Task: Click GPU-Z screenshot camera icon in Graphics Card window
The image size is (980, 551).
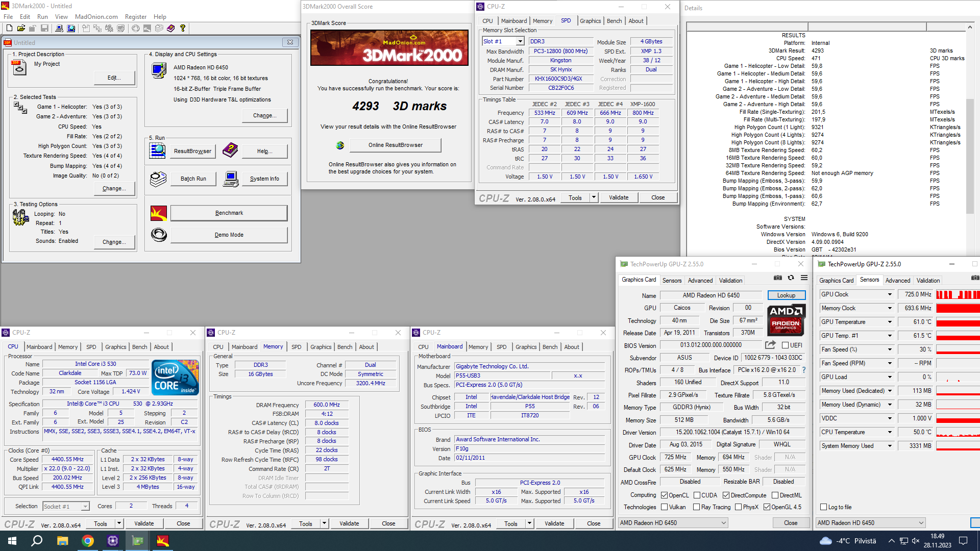Action: tap(777, 278)
